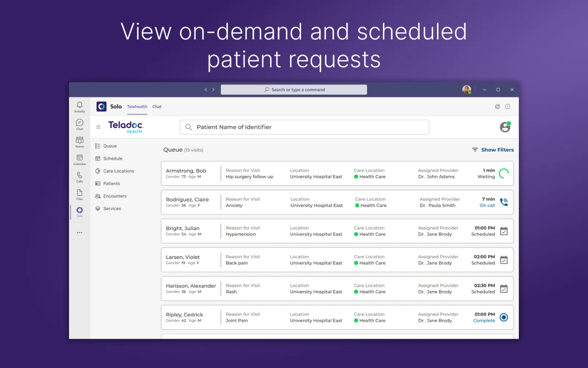Open Services in the Teladoc menu
Screen dimensions: 588x368
pyautogui.click(x=108, y=209)
